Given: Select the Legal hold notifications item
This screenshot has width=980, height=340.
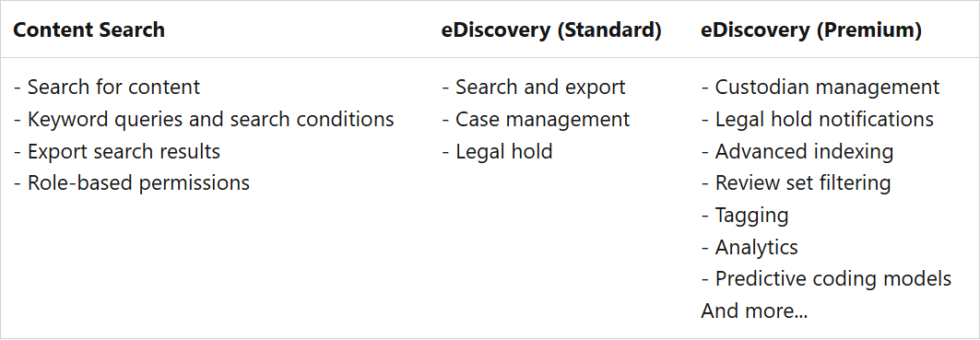Looking at the screenshot, I should tap(818, 119).
